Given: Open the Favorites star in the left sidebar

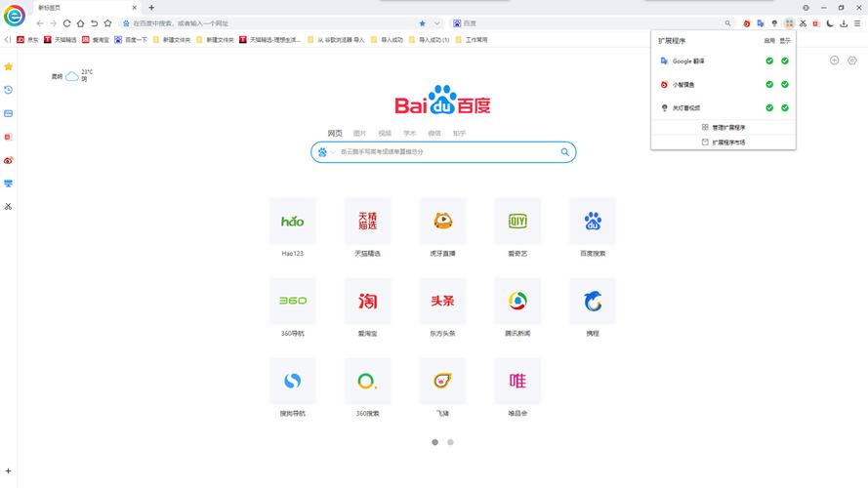Looking at the screenshot, I should pyautogui.click(x=9, y=66).
